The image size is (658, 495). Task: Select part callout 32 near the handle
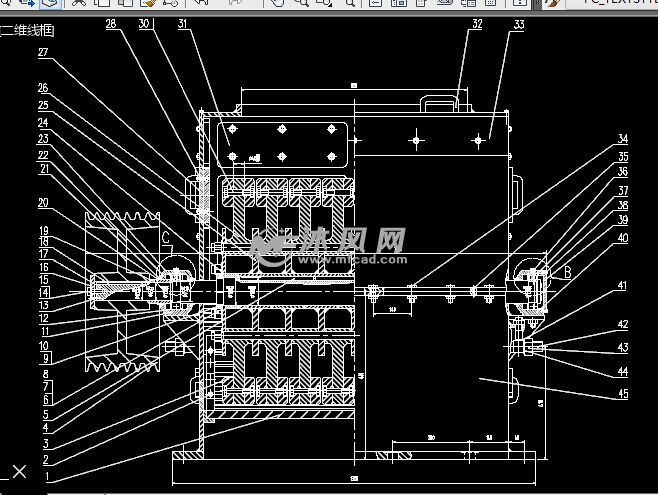(x=477, y=24)
